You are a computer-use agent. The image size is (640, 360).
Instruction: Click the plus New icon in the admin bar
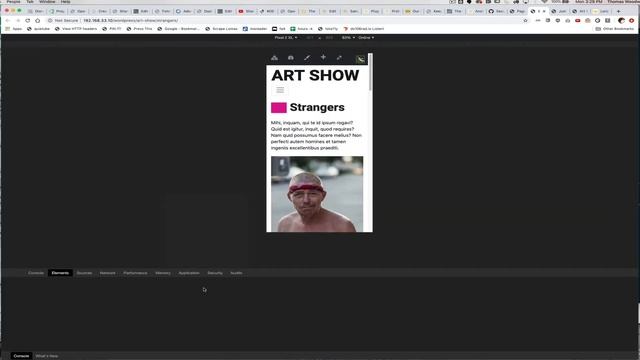pyautogui.click(x=323, y=58)
